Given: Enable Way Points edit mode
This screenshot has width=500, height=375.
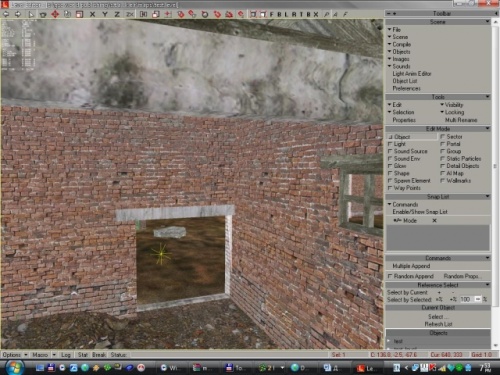Looking at the screenshot, I should (x=404, y=188).
